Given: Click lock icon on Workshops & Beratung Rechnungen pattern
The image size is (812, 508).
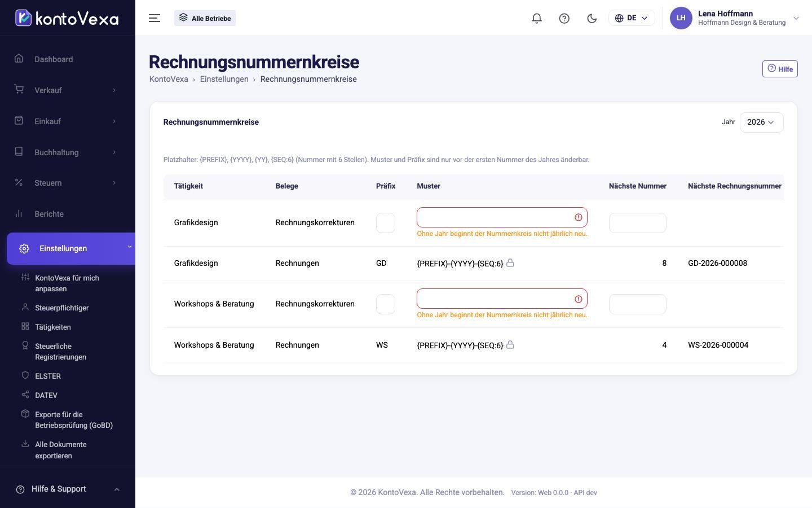Looking at the screenshot, I should 510,344.
